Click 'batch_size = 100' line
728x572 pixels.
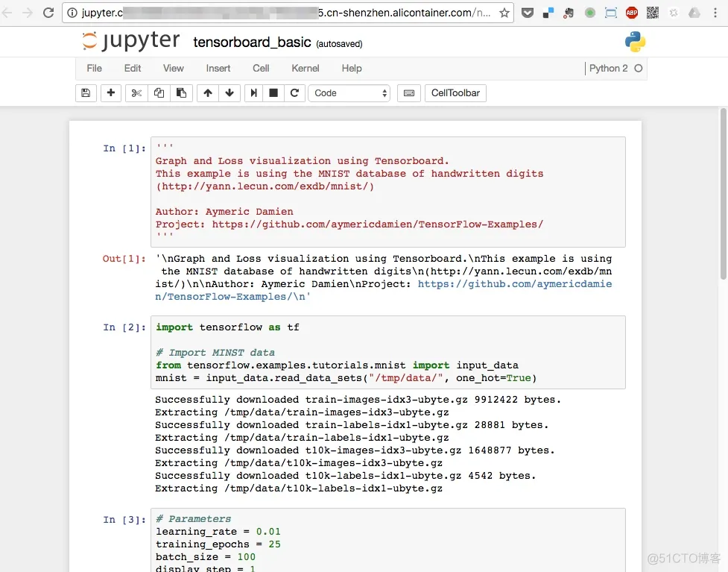coord(206,556)
